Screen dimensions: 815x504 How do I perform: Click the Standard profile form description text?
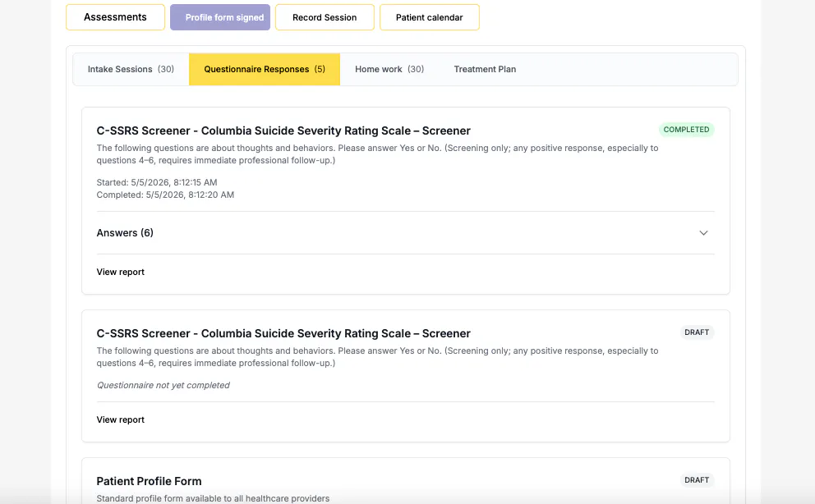pos(213,498)
